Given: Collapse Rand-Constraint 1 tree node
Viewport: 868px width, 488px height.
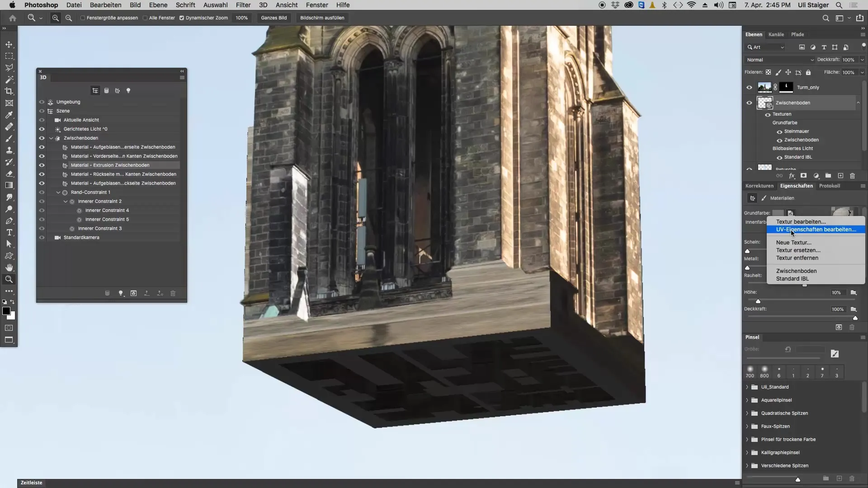Looking at the screenshot, I should 58,192.
